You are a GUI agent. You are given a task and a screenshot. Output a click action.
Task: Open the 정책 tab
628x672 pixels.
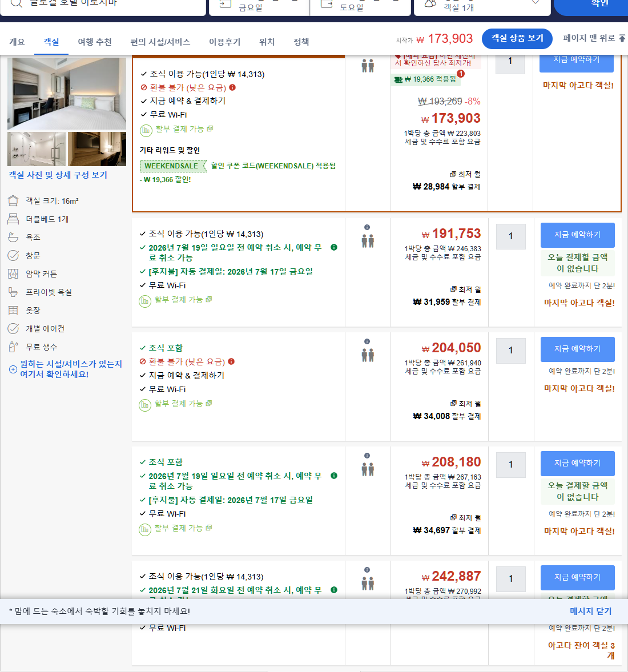tap(301, 42)
